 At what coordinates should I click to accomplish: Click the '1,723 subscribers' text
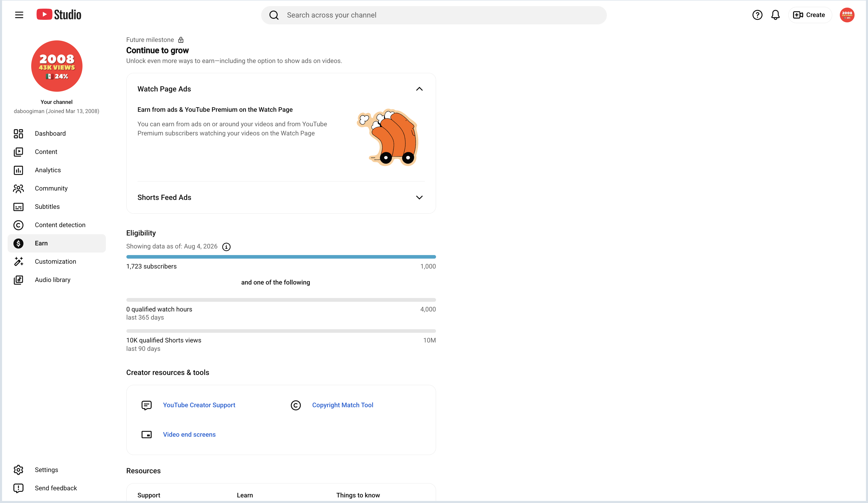click(151, 266)
